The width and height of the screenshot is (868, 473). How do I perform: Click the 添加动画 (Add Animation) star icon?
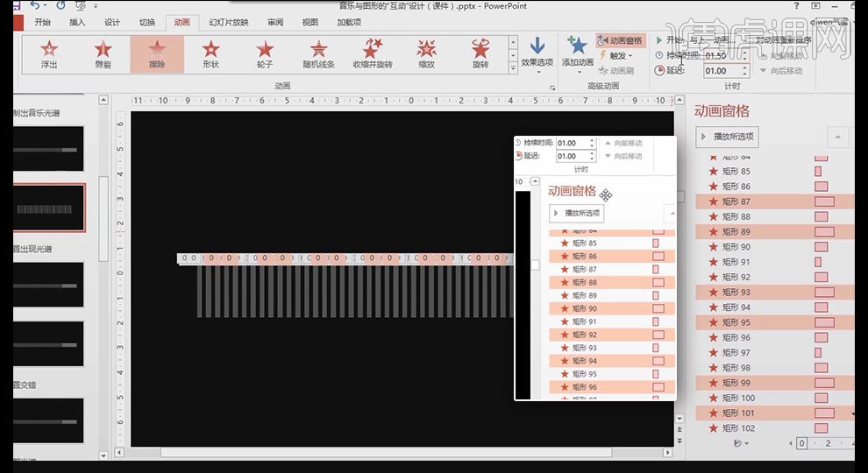(577, 47)
